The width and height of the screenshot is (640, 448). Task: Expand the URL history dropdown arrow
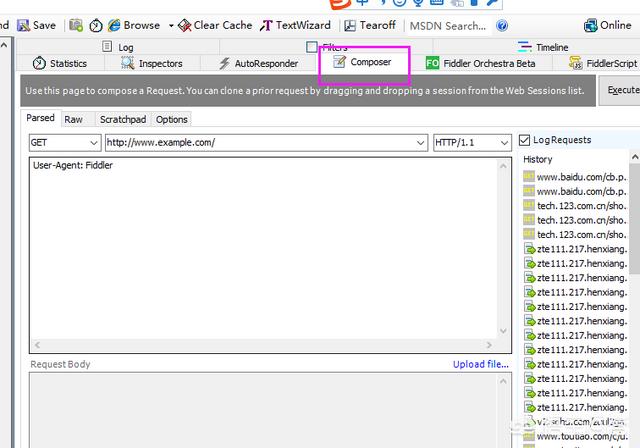coord(420,143)
